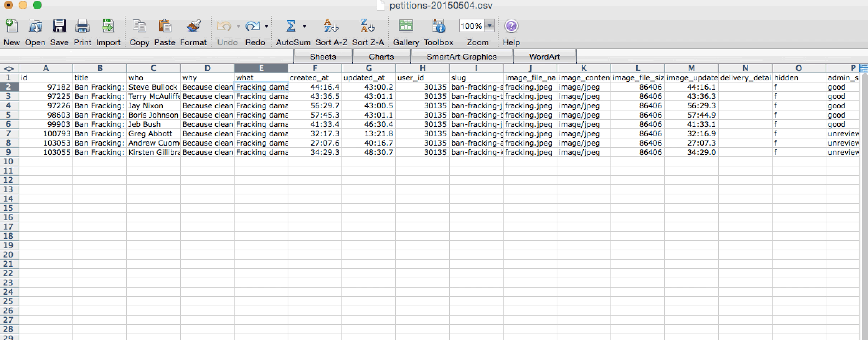Select the 'Greg Abbott' cell
The image size is (868, 340).
[x=154, y=134]
